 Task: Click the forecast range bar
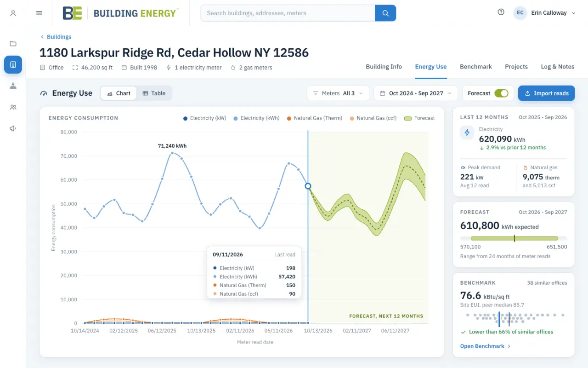coord(514,238)
